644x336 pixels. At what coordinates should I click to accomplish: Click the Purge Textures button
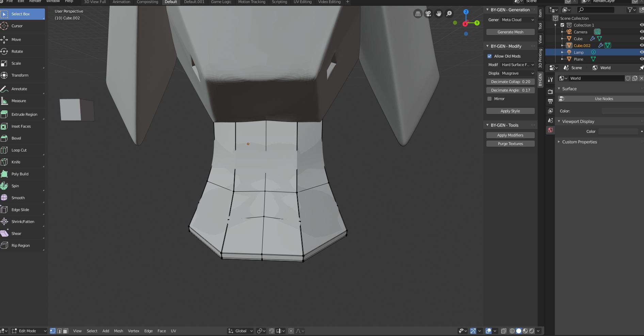(x=510, y=144)
